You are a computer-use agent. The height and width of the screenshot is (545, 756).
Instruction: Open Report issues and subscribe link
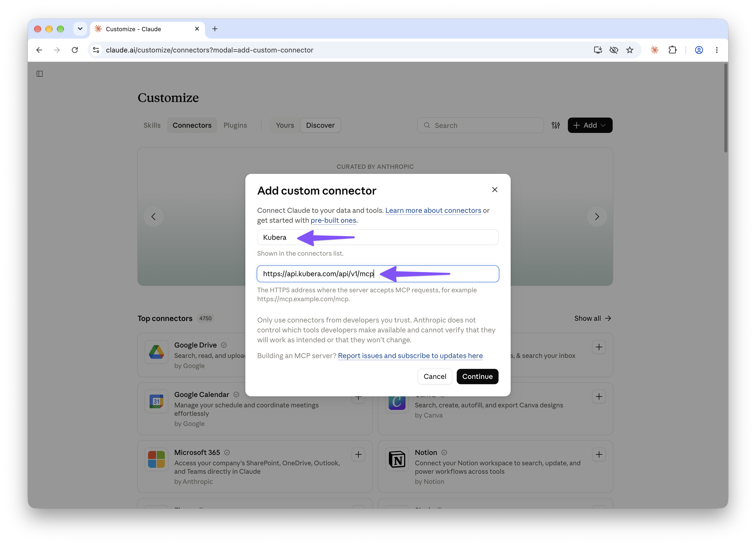point(410,356)
